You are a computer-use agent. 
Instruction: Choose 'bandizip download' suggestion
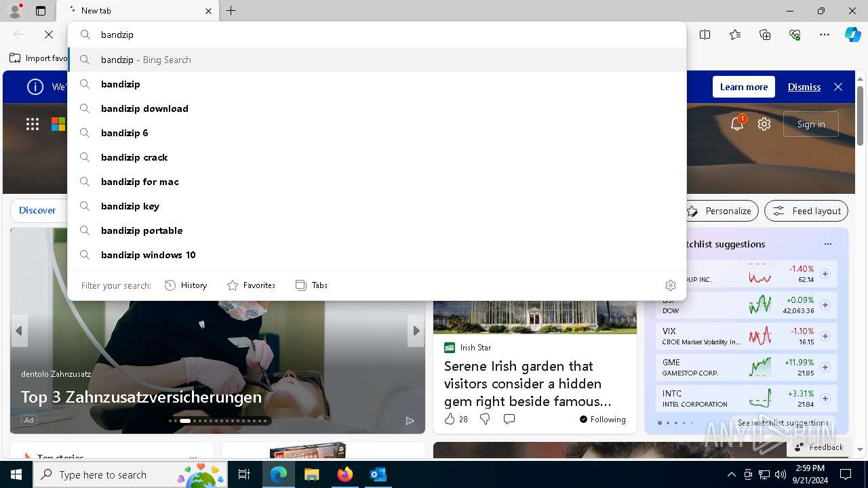(x=377, y=108)
